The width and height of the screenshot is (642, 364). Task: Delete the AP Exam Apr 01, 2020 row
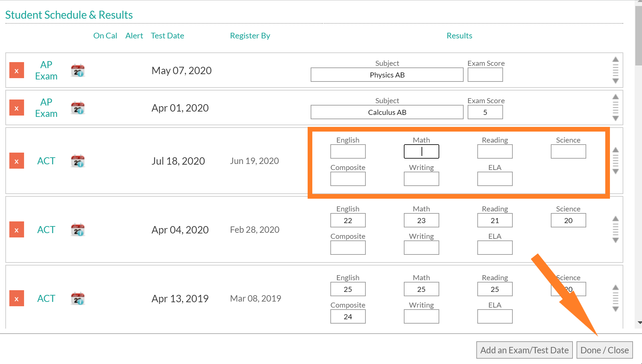[x=17, y=108]
